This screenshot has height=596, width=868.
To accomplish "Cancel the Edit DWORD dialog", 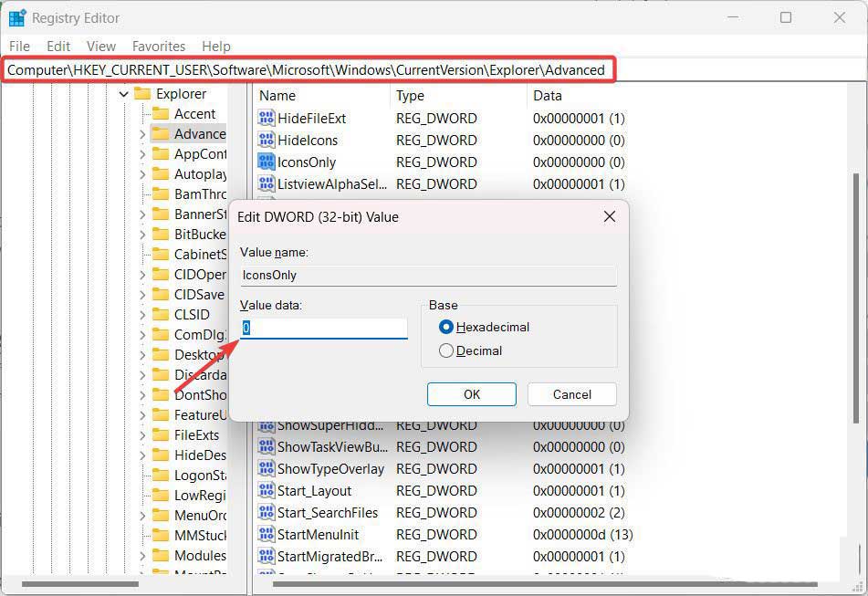I will coord(571,394).
